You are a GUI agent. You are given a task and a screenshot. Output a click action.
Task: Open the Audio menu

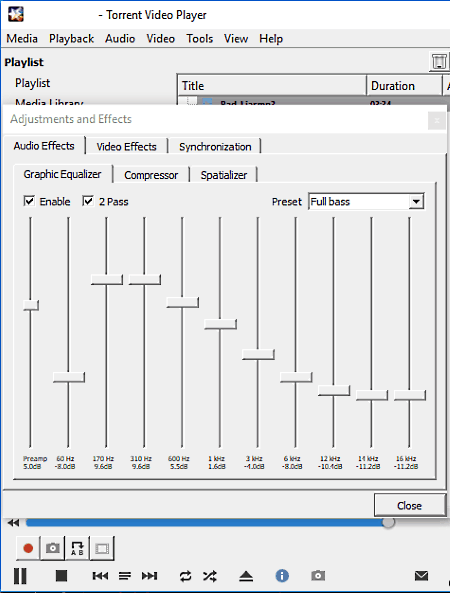[x=120, y=39]
